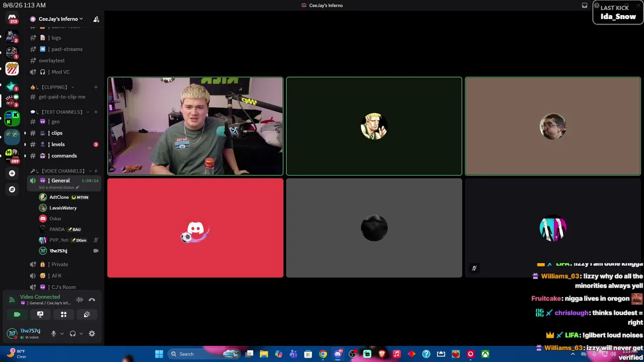The width and height of the screenshot is (644, 362).
Task: Focus the red Discord avatar tile
Action: click(195, 228)
